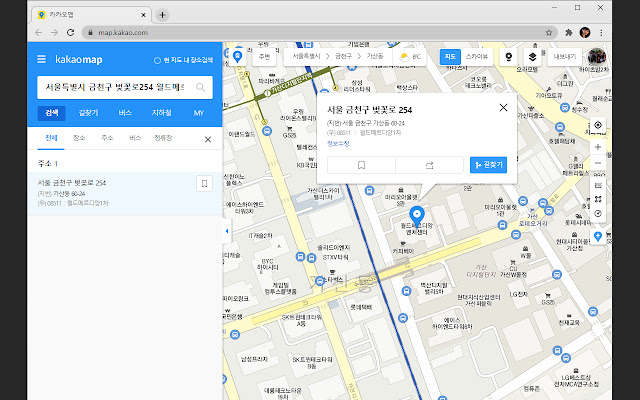Click the add-place pin button
This screenshot has height=400, width=640.
click(x=598, y=236)
